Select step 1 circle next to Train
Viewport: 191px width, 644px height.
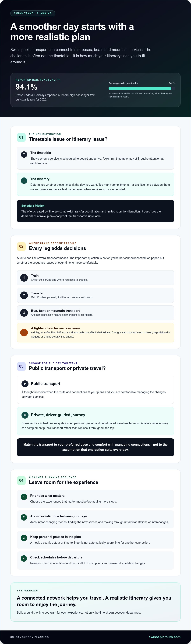[x=24, y=278]
